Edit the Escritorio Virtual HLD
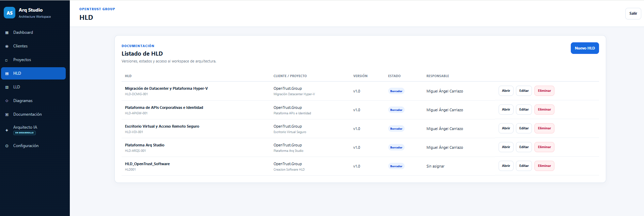Screen dimensions: 644x216 (524, 128)
